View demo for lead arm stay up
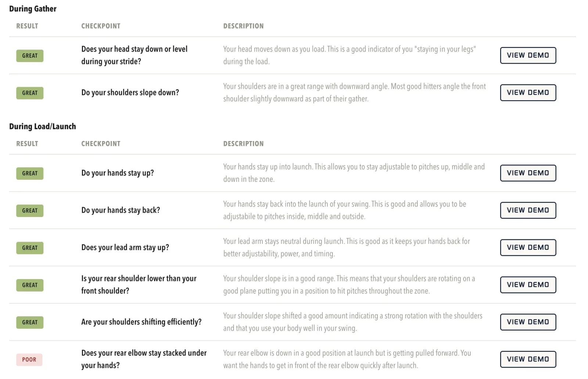 point(528,248)
